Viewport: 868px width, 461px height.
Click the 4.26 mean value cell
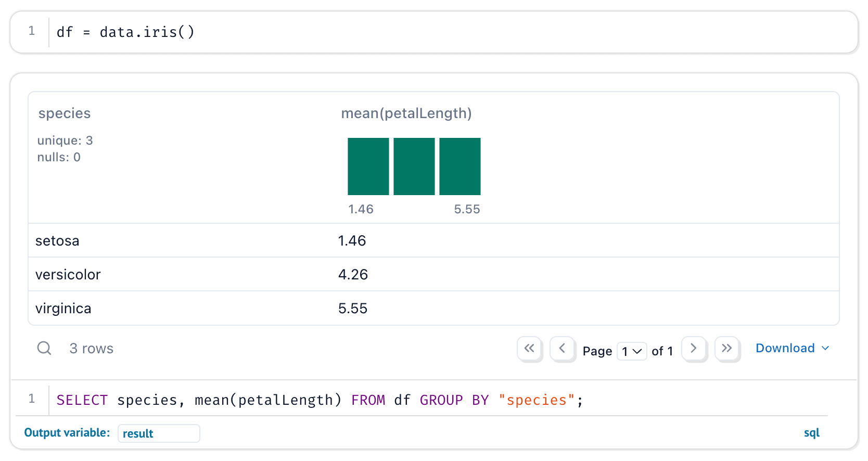point(353,275)
